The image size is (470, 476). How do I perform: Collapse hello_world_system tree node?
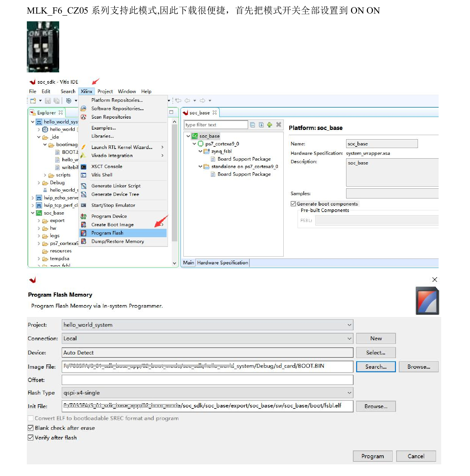33,122
